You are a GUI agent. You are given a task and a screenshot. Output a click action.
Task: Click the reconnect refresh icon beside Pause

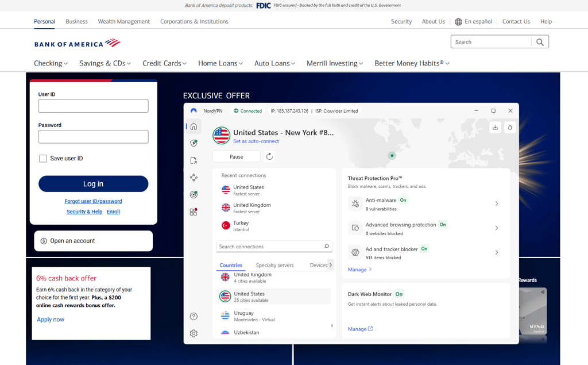[269, 156]
